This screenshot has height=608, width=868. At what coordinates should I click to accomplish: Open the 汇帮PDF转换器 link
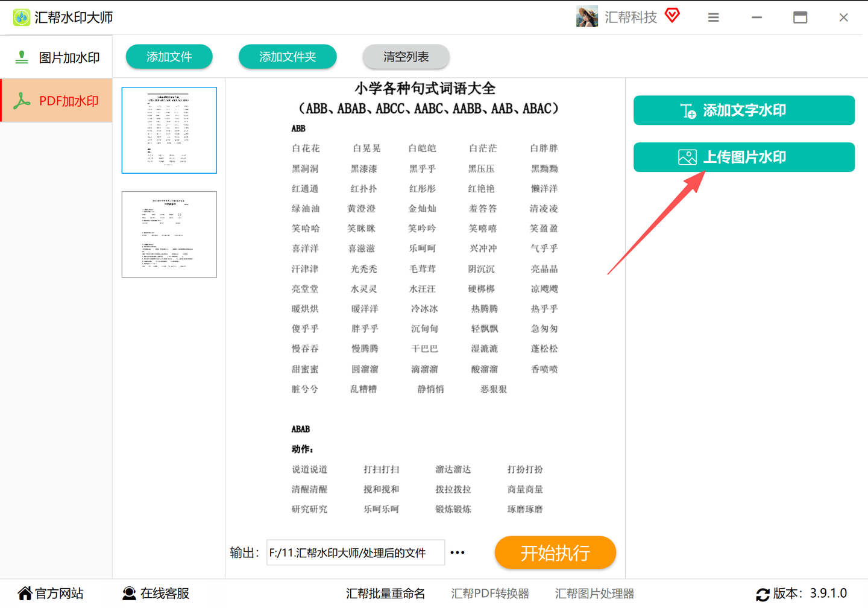(x=490, y=593)
